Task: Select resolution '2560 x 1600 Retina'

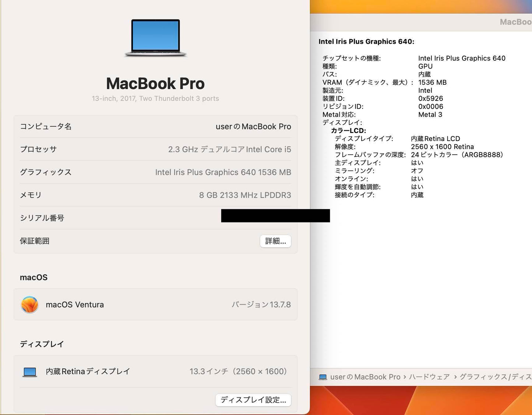Action: [442, 147]
